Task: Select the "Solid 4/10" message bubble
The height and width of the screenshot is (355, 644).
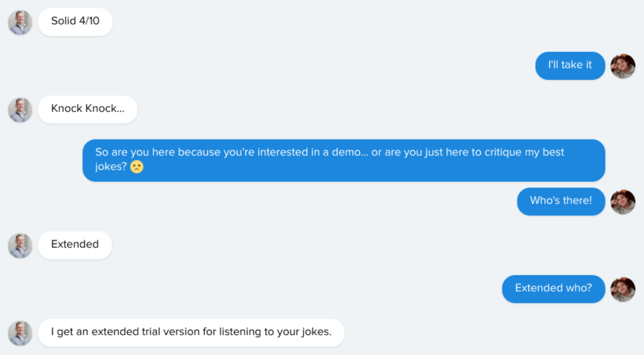Action: point(75,22)
